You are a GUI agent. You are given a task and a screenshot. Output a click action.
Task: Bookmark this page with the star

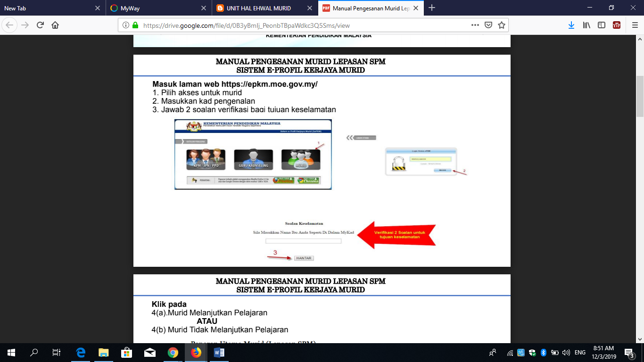click(502, 25)
